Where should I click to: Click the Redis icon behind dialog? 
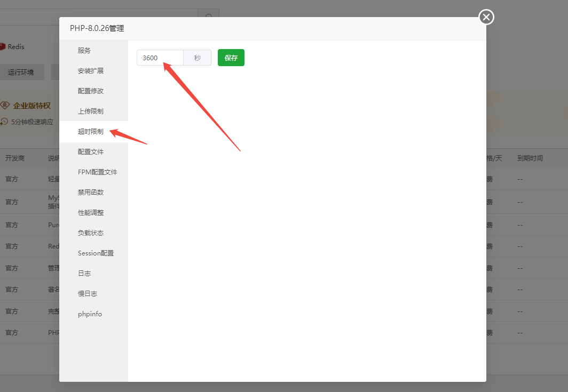coord(3,47)
